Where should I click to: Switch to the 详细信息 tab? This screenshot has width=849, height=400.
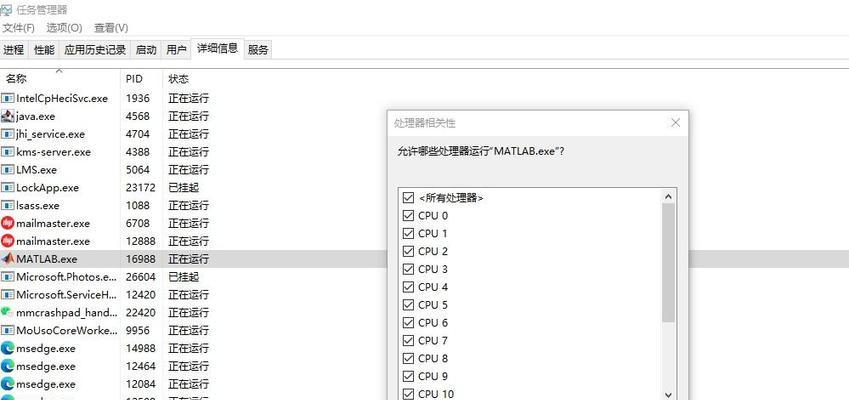(x=217, y=48)
